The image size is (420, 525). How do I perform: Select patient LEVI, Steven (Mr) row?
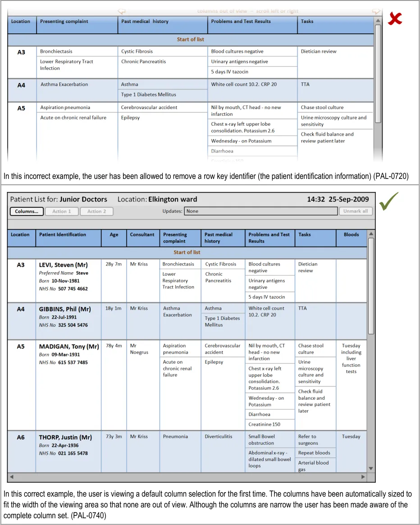tap(63, 265)
